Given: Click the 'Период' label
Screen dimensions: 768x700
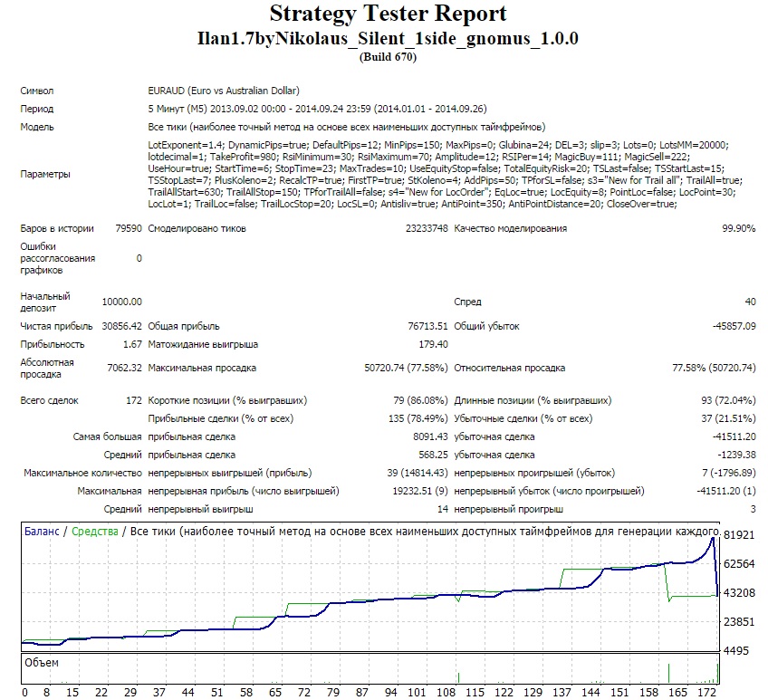Looking at the screenshot, I should click(x=37, y=109).
